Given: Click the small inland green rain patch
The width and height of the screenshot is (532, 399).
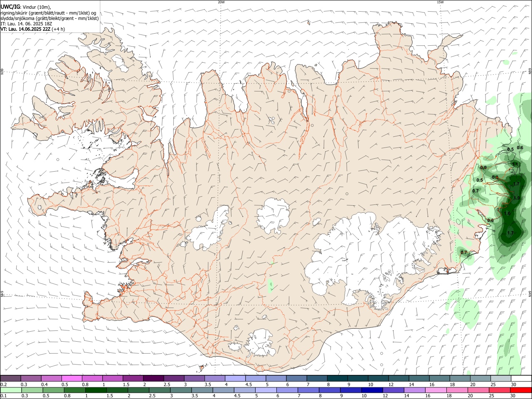Looking at the screenshot, I should click(x=270, y=285).
